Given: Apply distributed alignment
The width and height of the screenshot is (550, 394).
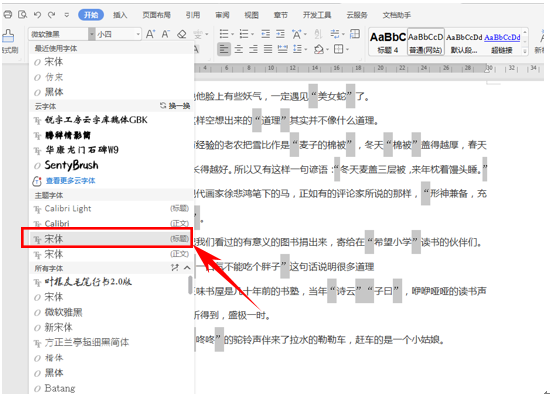Looking at the screenshot, I should tap(282, 49).
